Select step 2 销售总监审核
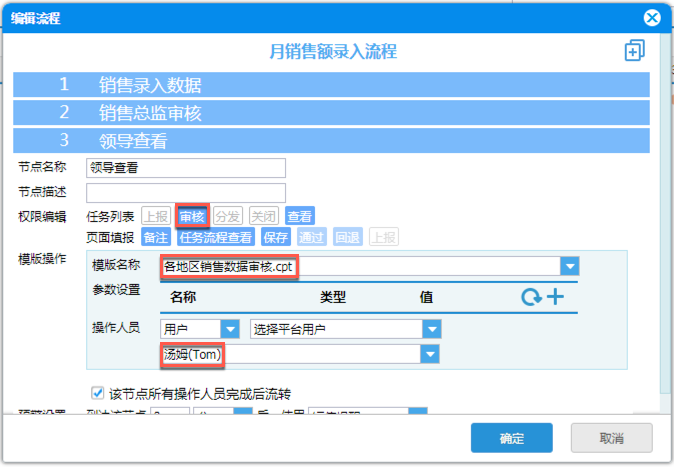Image resolution: width=674 pixels, height=467 pixels. [x=331, y=113]
